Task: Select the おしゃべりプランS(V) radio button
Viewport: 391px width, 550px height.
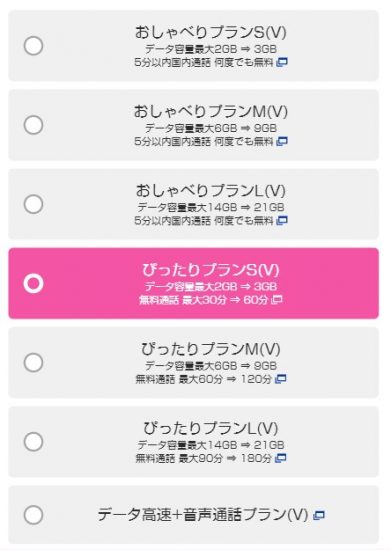Action: (33, 46)
